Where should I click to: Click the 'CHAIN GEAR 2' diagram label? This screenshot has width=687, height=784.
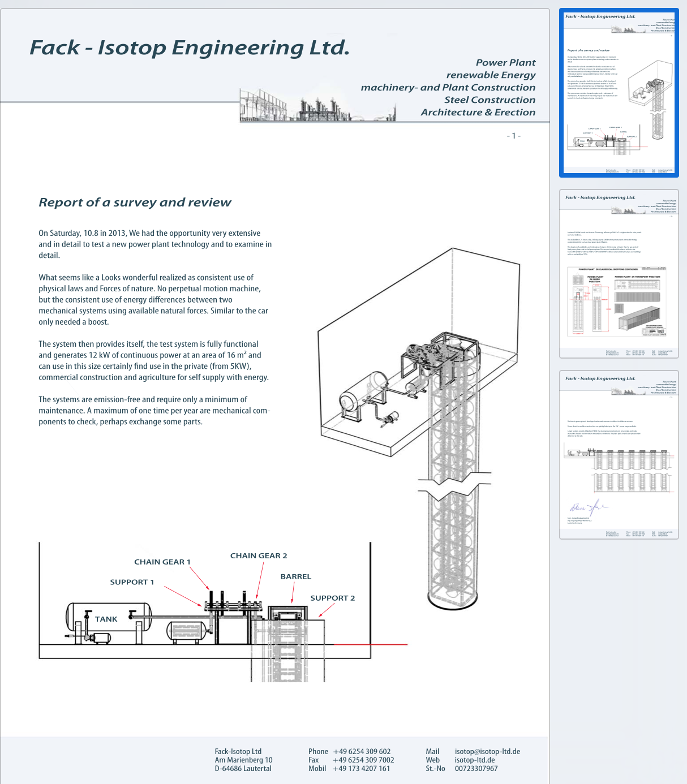[x=259, y=555]
